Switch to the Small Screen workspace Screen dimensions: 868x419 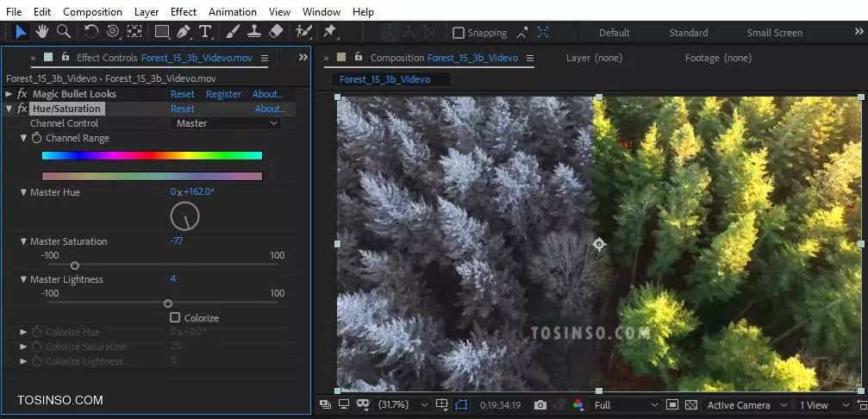(x=774, y=33)
